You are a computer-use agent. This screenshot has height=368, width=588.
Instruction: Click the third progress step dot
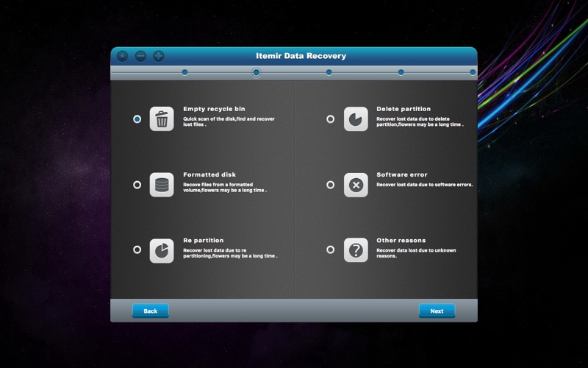[x=329, y=72]
